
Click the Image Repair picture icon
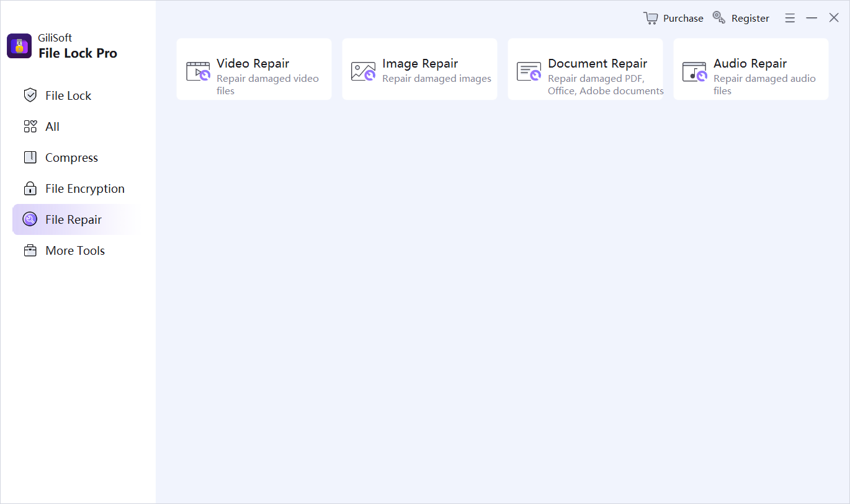364,71
